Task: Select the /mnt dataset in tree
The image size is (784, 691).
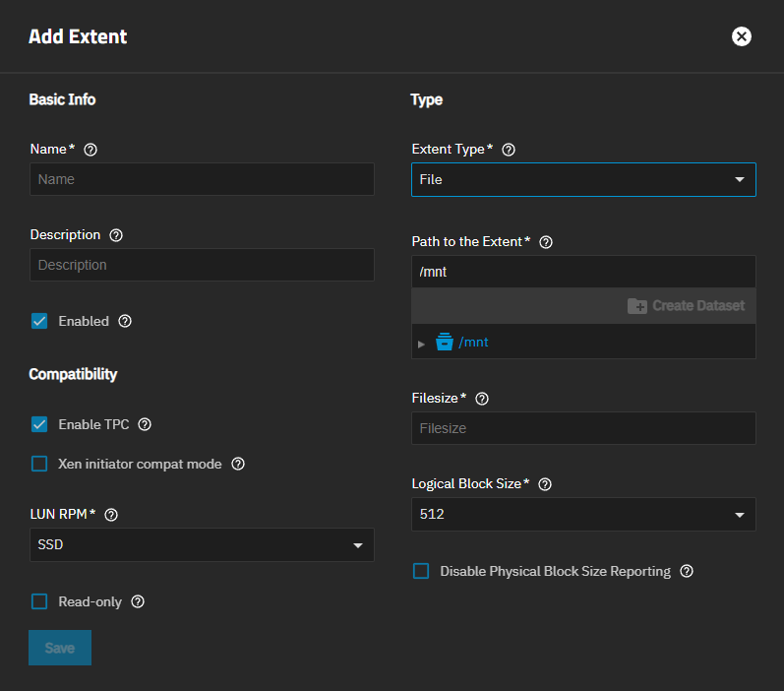Action: (x=473, y=343)
